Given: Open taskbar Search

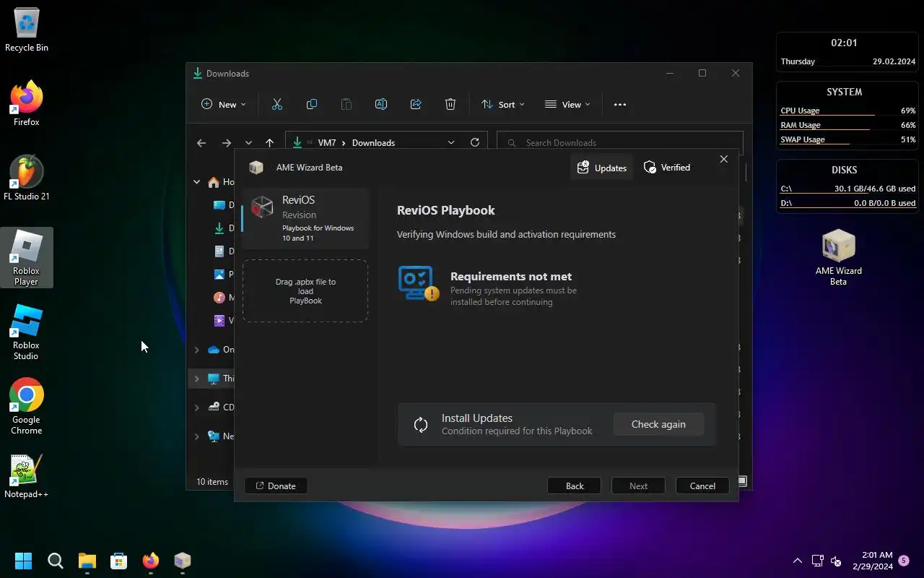Looking at the screenshot, I should point(56,561).
